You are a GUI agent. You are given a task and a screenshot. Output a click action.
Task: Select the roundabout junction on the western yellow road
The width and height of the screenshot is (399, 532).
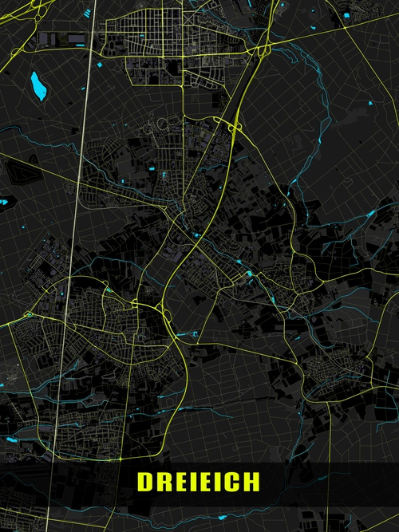(30, 315)
